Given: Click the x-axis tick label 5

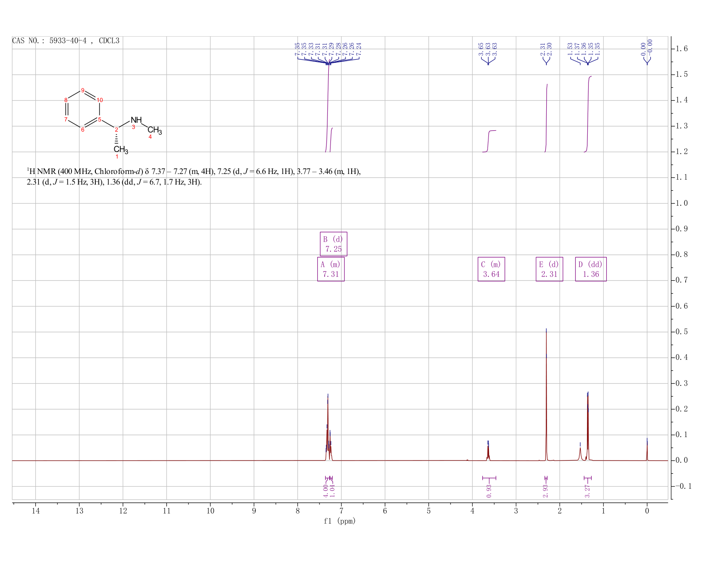Looking at the screenshot, I should click(x=428, y=511).
